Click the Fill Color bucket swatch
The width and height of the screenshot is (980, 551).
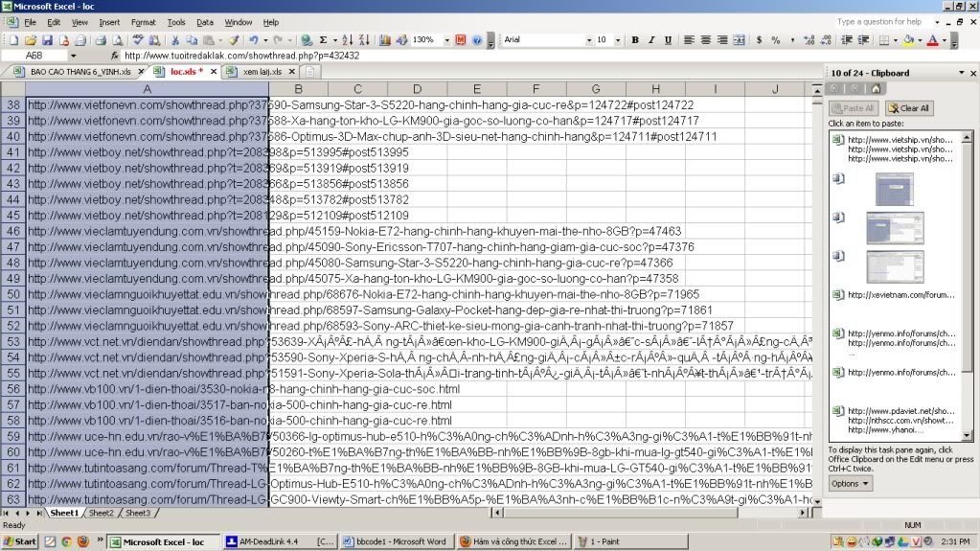(907, 40)
